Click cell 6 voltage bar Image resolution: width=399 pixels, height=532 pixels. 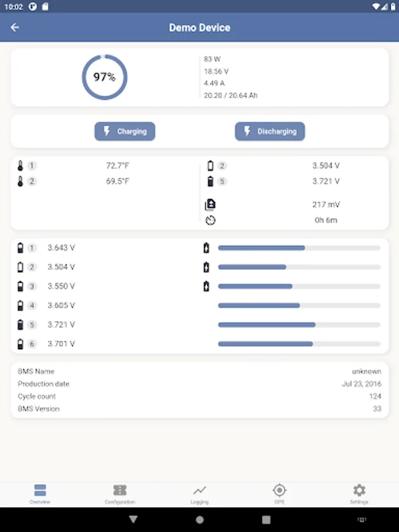point(299,343)
